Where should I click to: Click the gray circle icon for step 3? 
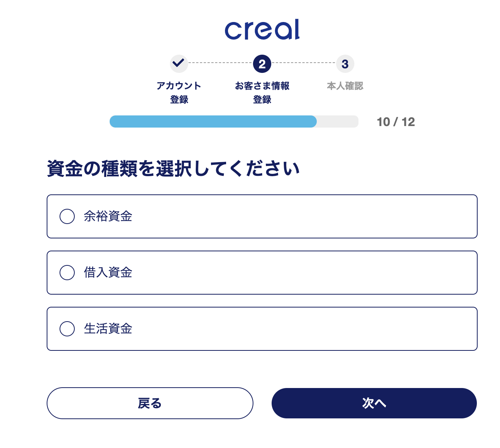344,63
